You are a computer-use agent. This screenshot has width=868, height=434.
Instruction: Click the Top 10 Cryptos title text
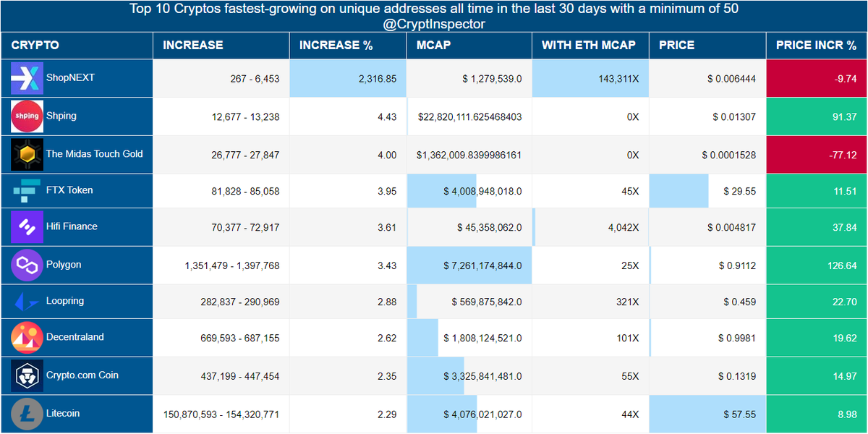[x=434, y=9]
